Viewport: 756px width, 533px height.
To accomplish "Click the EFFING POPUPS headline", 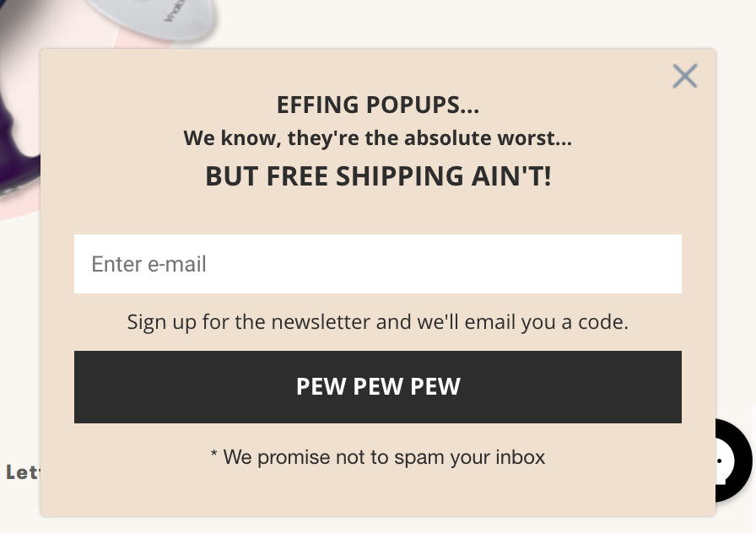I will (378, 105).
